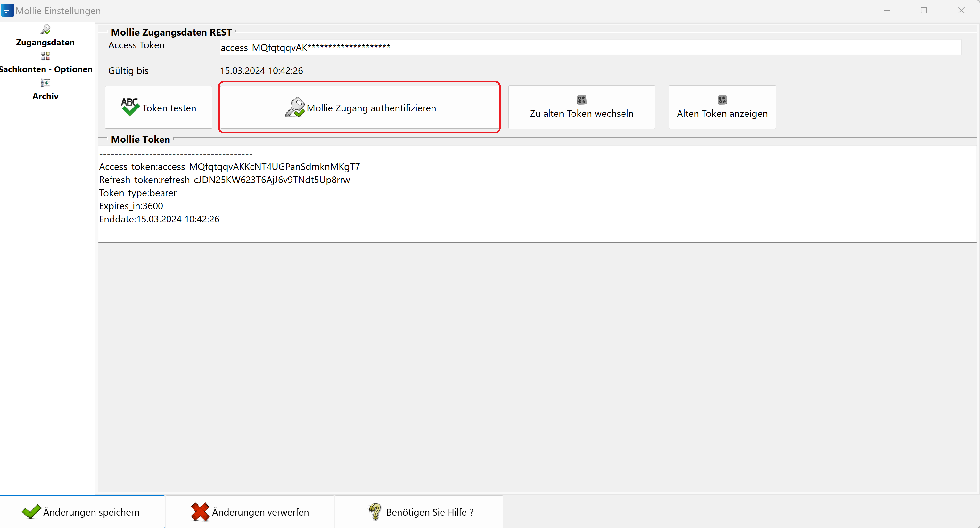Click the dice icon above Alten Token anzeigen
This screenshot has height=528, width=980.
(x=722, y=100)
